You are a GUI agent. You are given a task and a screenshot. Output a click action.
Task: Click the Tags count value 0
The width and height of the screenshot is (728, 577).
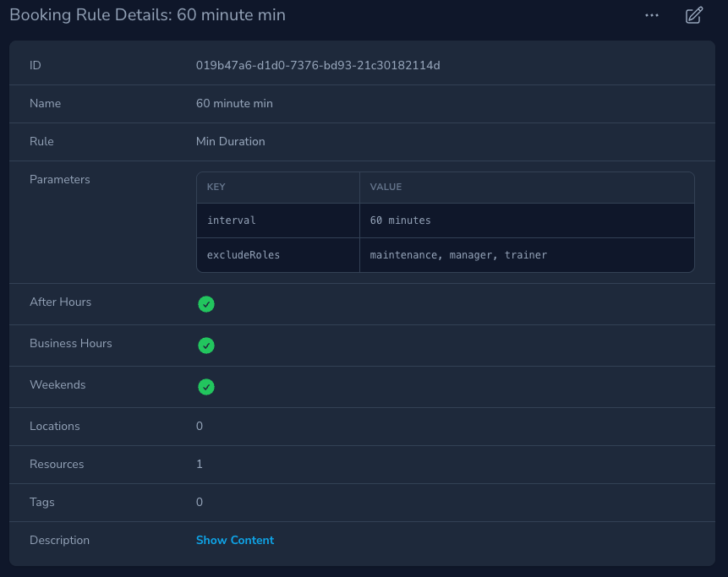coord(200,503)
